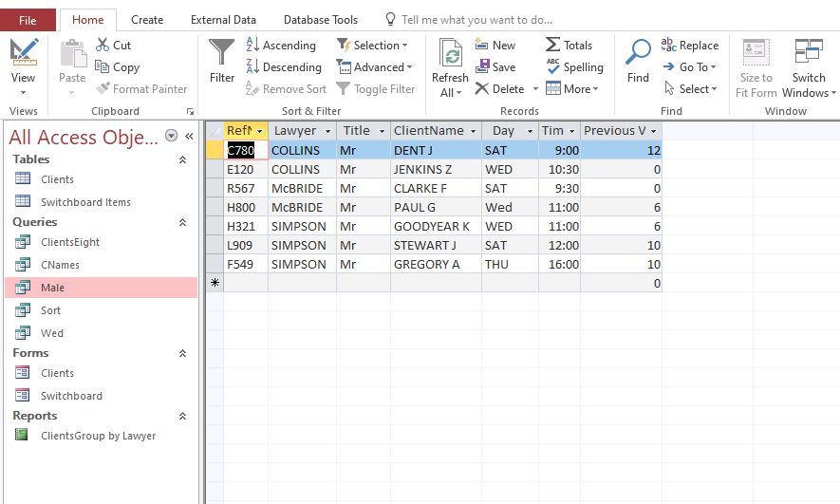Sort records using Ascending
Image resolution: width=840 pixels, height=504 pixels.
[281, 45]
